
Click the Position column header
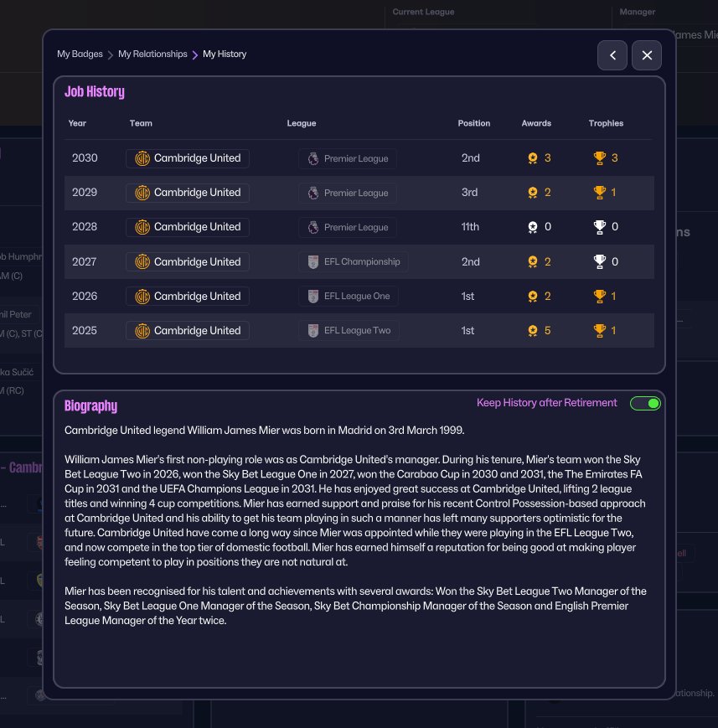click(473, 123)
